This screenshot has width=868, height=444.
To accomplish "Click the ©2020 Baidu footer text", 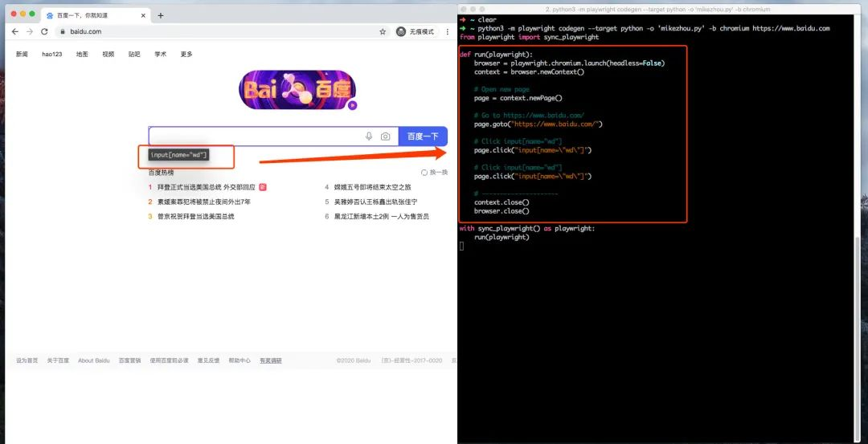I will tap(354, 360).
